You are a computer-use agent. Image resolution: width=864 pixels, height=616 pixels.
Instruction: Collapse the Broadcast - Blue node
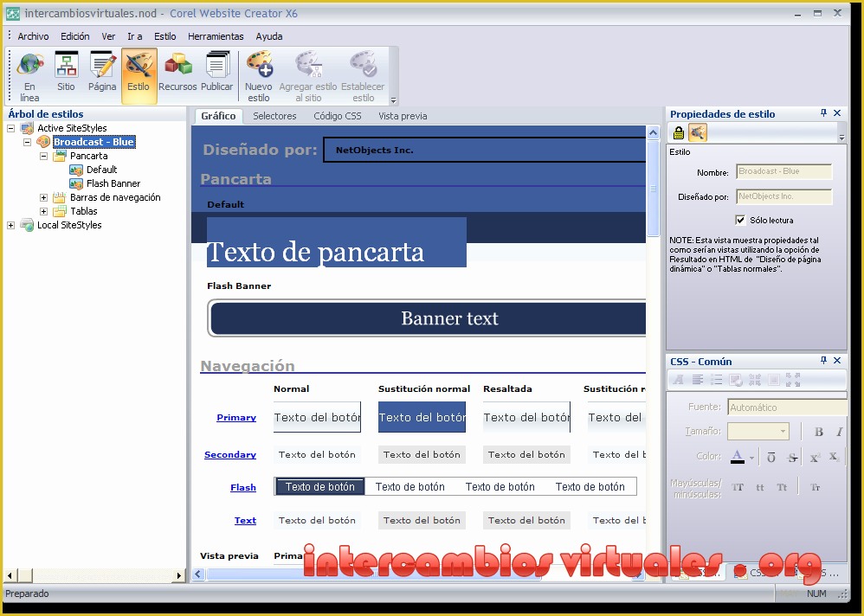(x=27, y=142)
